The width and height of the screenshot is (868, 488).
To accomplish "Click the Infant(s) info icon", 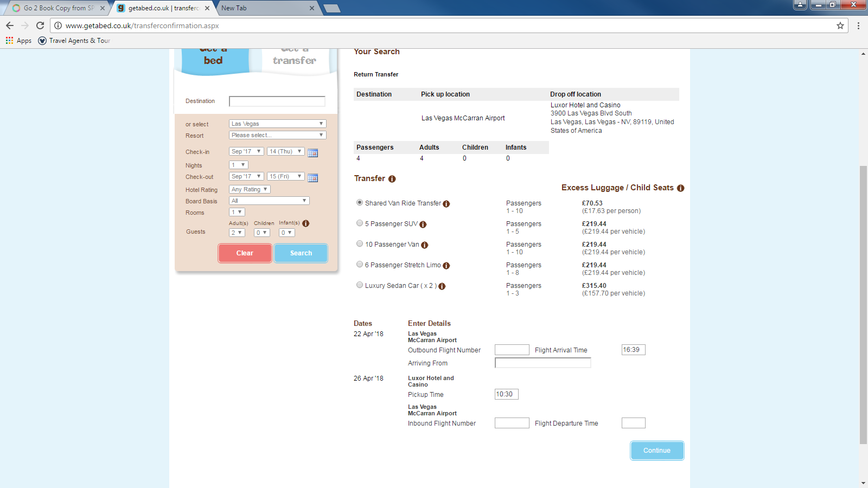I will 306,223.
